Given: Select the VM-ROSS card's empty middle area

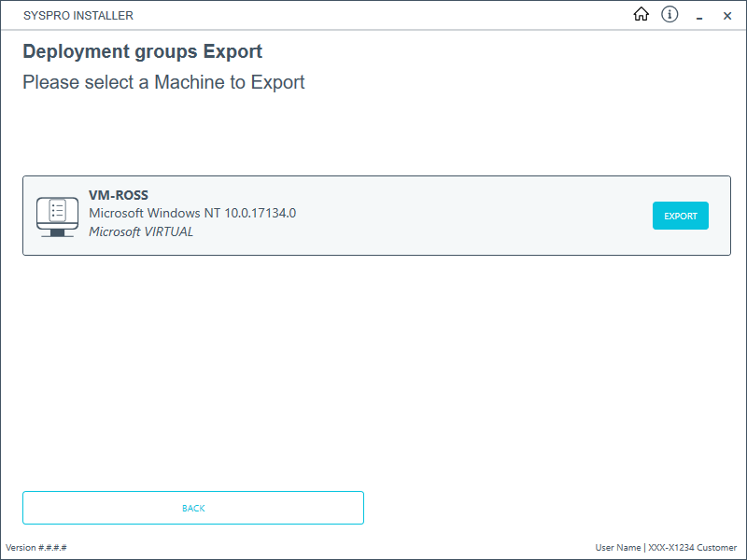Looking at the screenshot, I should [467, 216].
